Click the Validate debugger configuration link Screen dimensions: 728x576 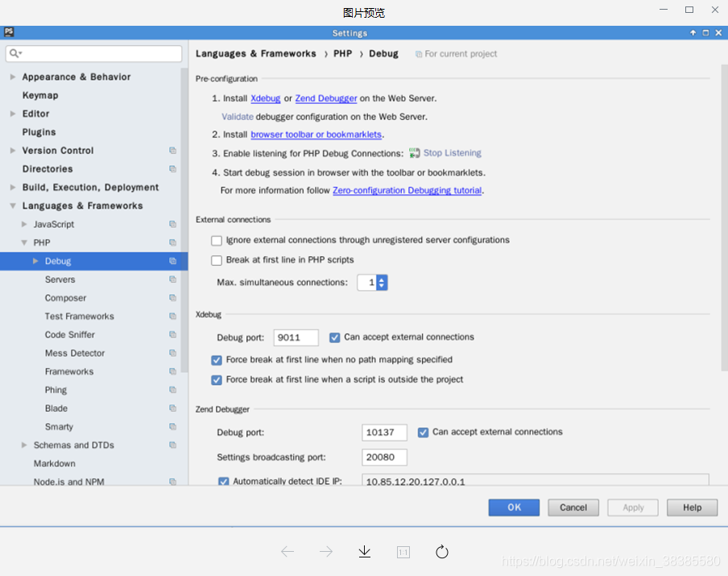tap(238, 117)
